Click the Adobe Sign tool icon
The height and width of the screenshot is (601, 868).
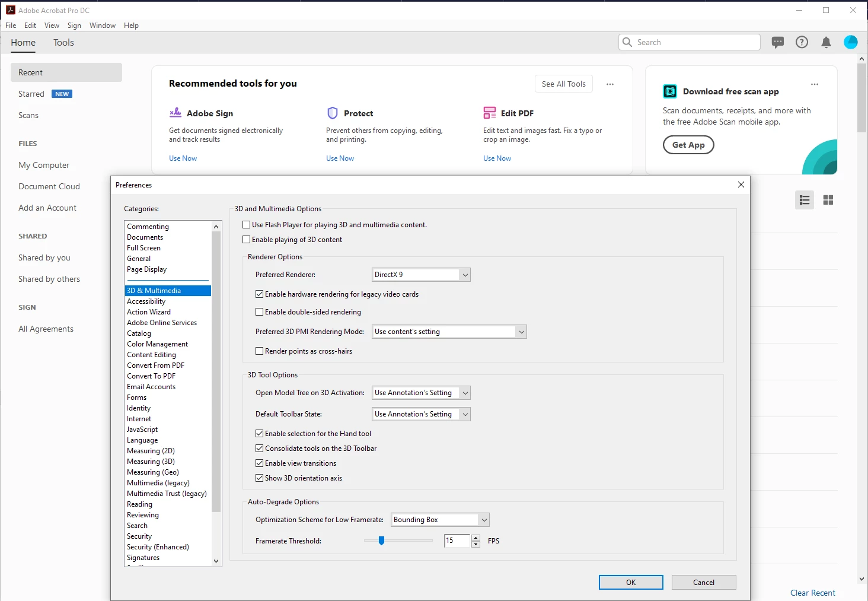175,113
